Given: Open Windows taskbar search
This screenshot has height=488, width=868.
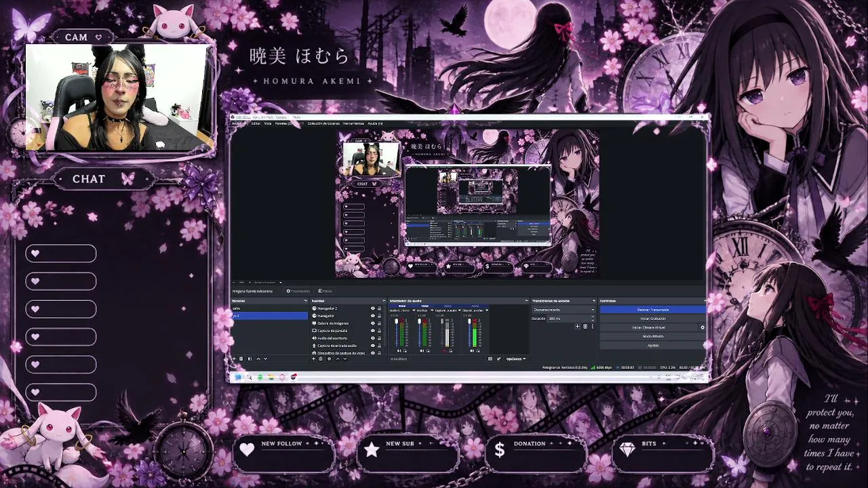Looking at the screenshot, I should [x=249, y=377].
